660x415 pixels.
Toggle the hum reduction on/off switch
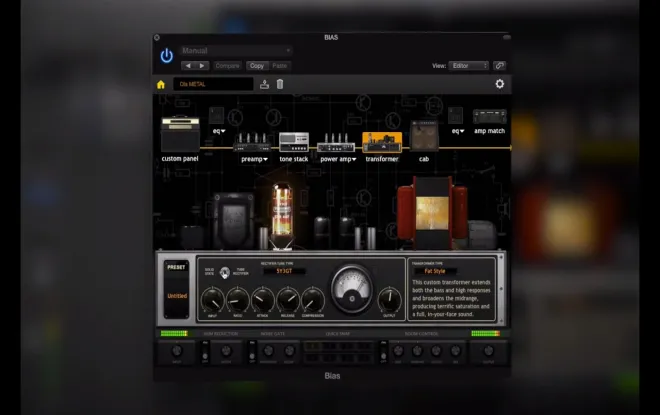(205, 352)
